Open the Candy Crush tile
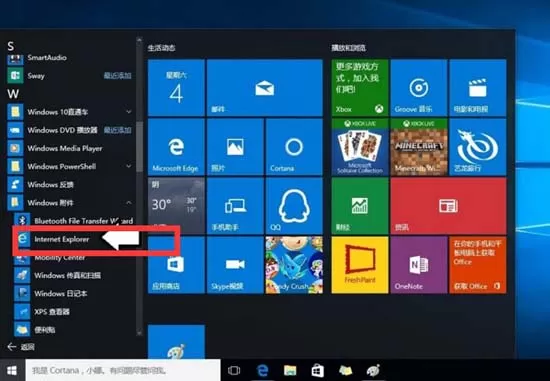The image size is (550, 381). [294, 265]
